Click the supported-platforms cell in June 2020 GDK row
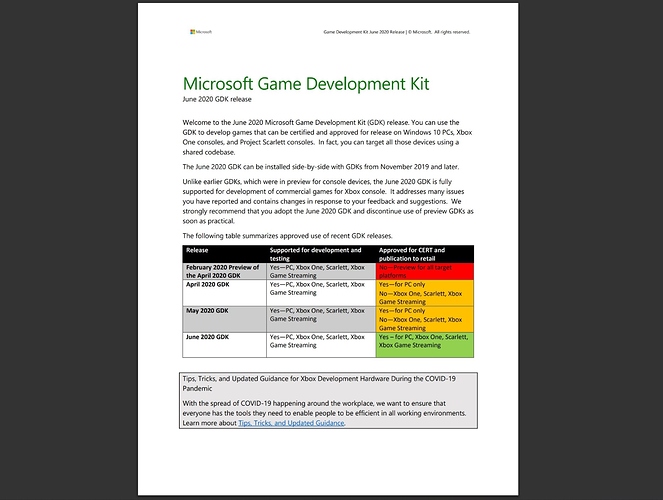The height and width of the screenshot is (500, 663). coord(321,345)
